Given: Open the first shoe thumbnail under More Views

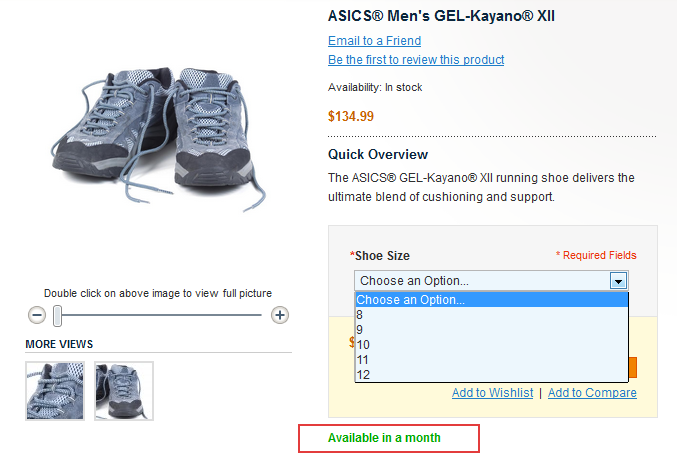Looking at the screenshot, I should tap(55, 391).
